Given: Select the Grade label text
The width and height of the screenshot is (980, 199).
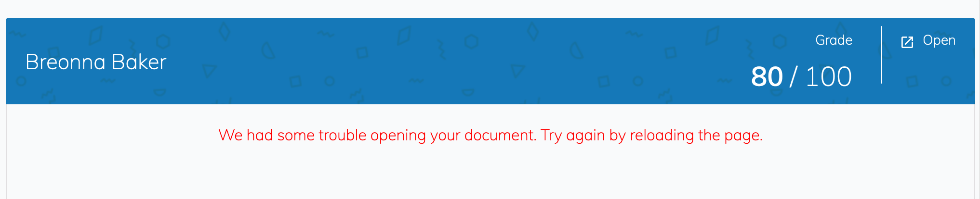Looking at the screenshot, I should coord(834,40).
